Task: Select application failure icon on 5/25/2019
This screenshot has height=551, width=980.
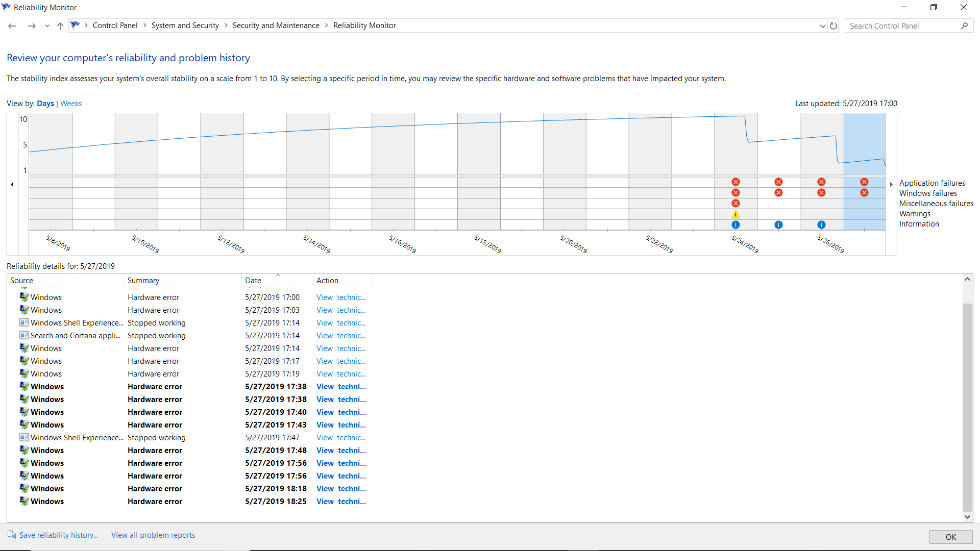Action: (778, 182)
